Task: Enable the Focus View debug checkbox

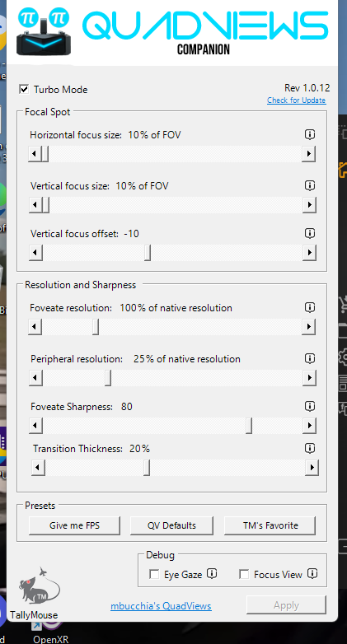Action: (244, 574)
